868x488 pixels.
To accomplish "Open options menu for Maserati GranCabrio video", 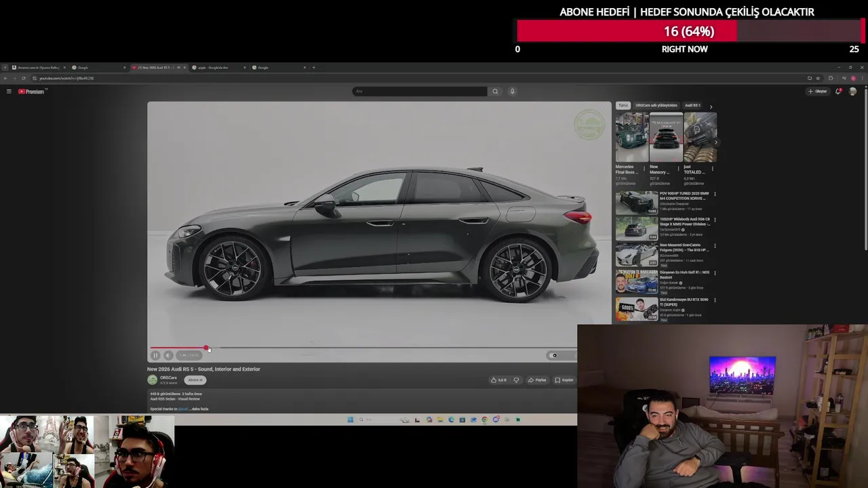I will coord(715,246).
